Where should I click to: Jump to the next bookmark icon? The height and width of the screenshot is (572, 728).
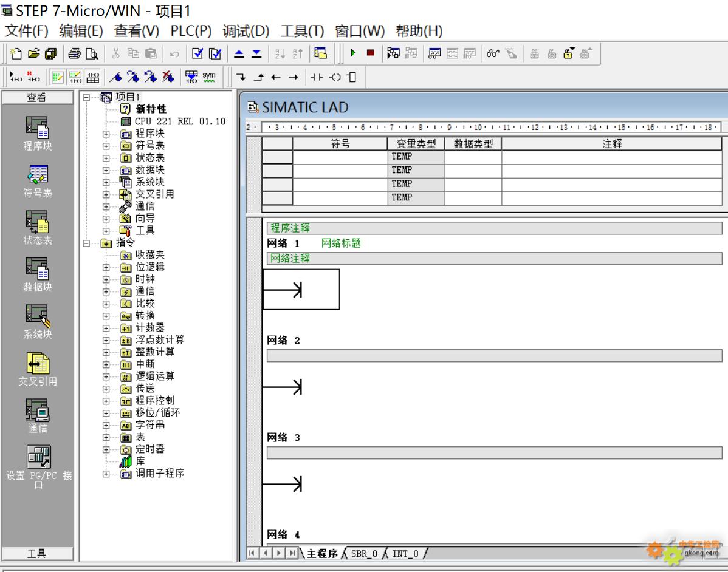pyautogui.click(x=133, y=77)
